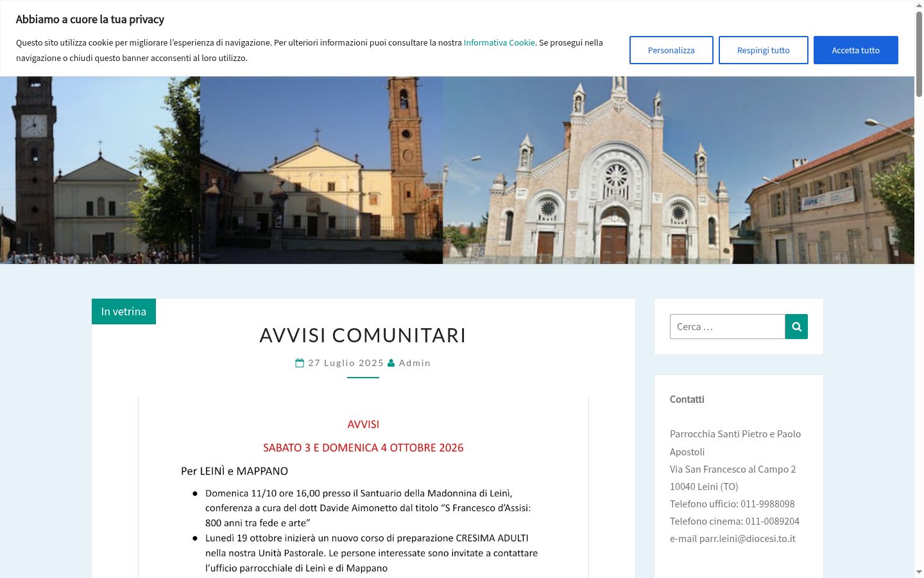Image resolution: width=924 pixels, height=578 pixels.
Task: Click 'Telefono cinema: 011-0089204' text
Action: 735,521
